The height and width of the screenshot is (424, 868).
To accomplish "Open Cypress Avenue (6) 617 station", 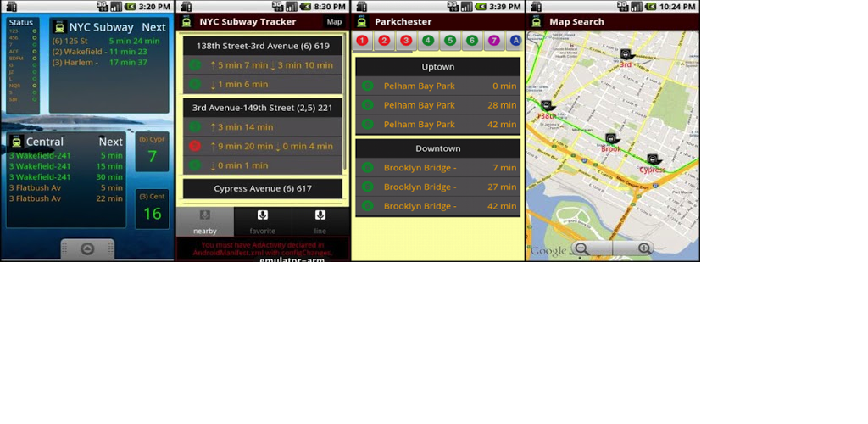I will [x=263, y=189].
